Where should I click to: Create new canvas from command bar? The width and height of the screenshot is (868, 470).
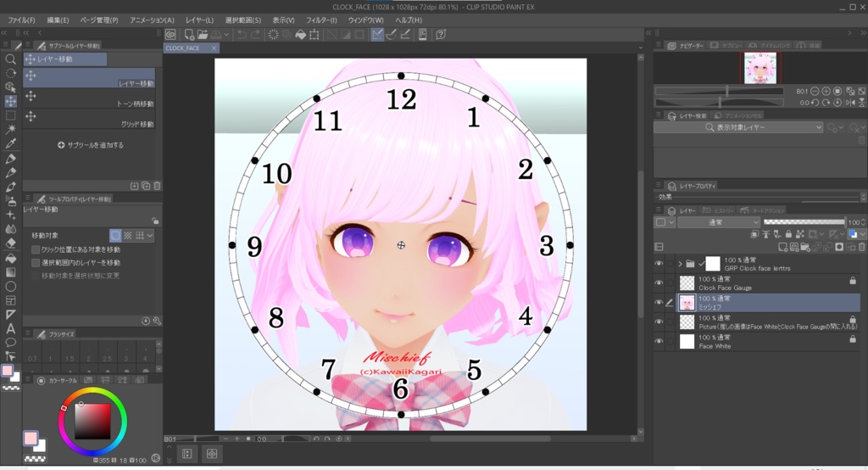pyautogui.click(x=189, y=35)
